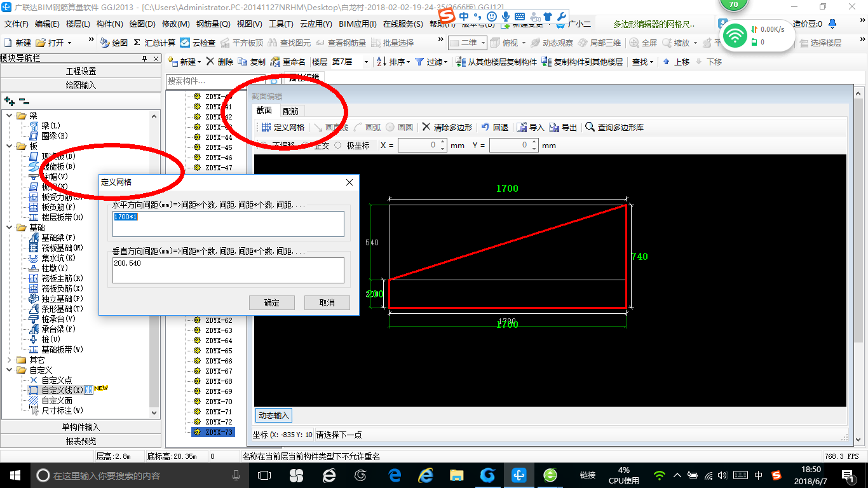This screenshot has height=488, width=868.
Task: Collapse the 梁 folder in tree
Action: (x=9, y=116)
